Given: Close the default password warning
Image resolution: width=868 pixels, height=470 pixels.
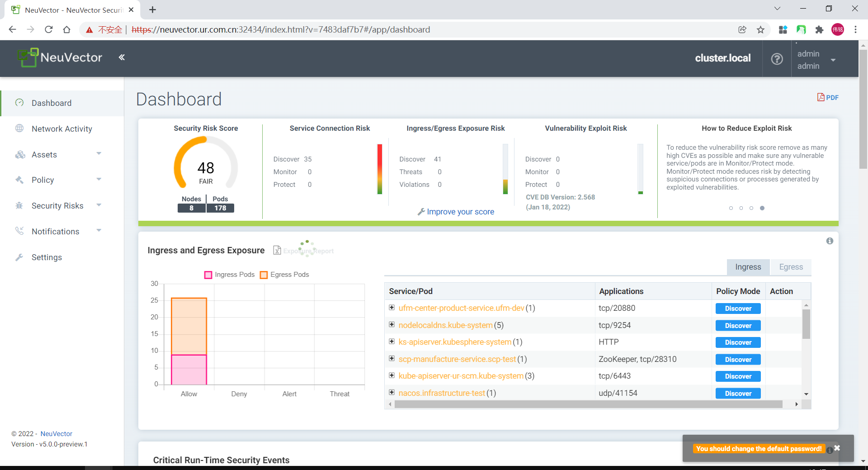Looking at the screenshot, I should 837,448.
